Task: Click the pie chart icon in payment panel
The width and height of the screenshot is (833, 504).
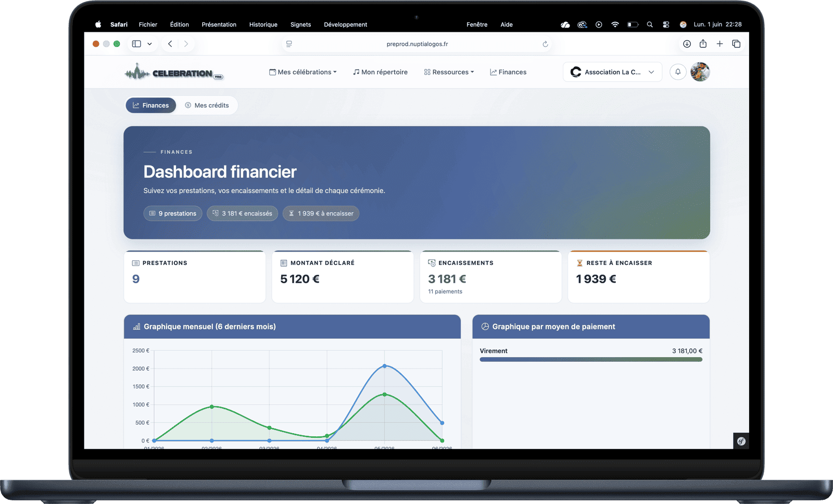Action: pos(485,326)
